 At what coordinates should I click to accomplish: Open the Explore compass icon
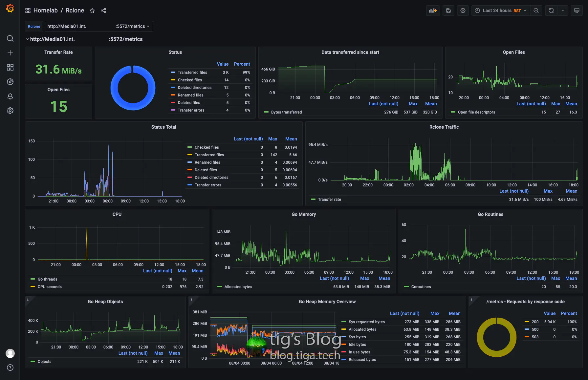pyautogui.click(x=10, y=82)
